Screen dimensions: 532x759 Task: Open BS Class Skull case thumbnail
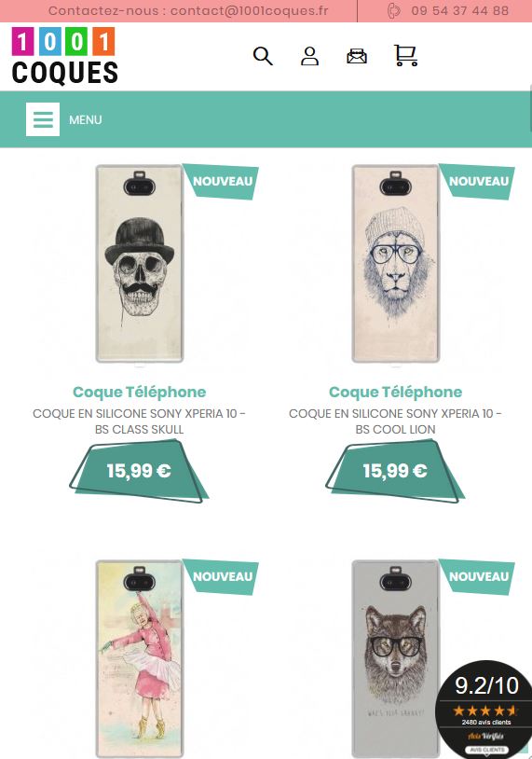(140, 264)
